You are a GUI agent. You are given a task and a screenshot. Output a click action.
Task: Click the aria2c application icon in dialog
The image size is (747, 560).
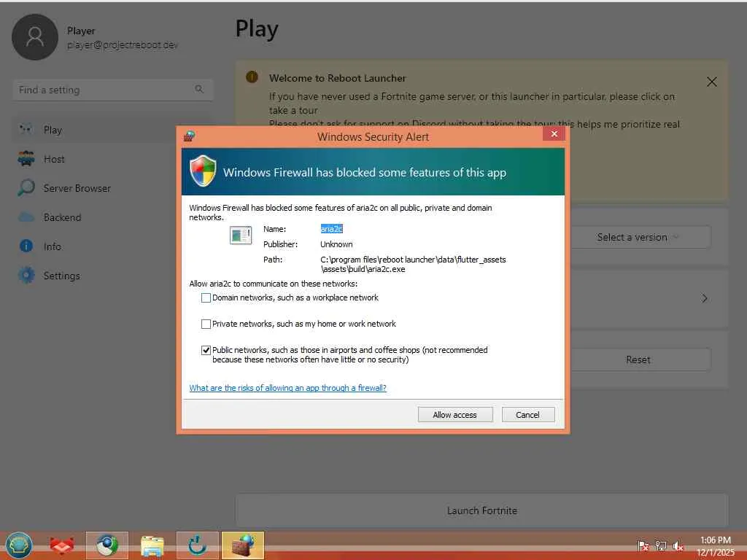[241, 236]
